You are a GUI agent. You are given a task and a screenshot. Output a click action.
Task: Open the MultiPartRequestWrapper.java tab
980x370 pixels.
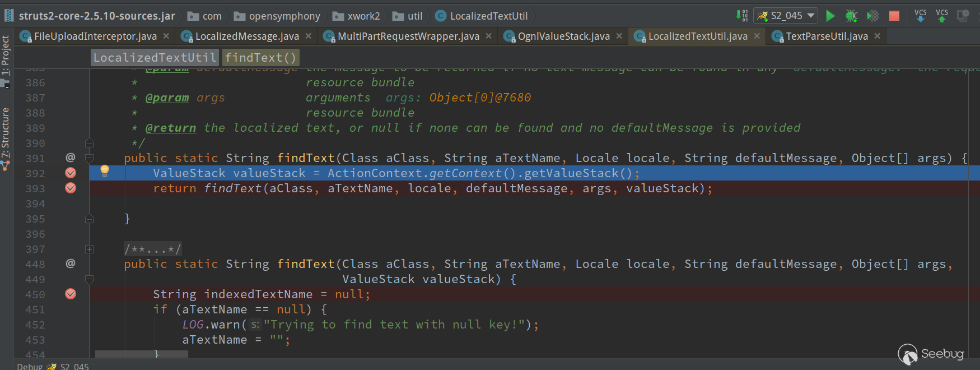click(x=408, y=36)
